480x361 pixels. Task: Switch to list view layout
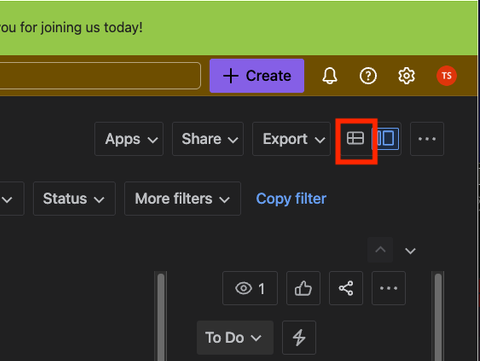point(355,138)
